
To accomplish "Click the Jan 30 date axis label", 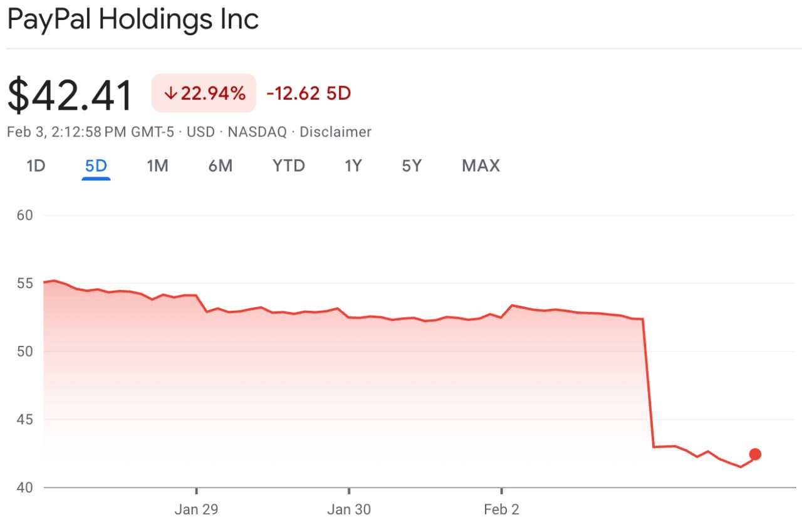I will [349, 509].
